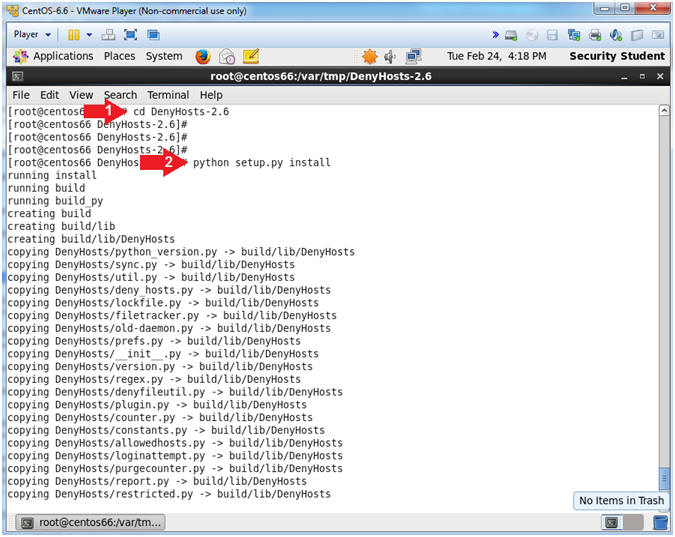
Task: Open the volume control speaker icon
Action: pyautogui.click(x=390, y=56)
